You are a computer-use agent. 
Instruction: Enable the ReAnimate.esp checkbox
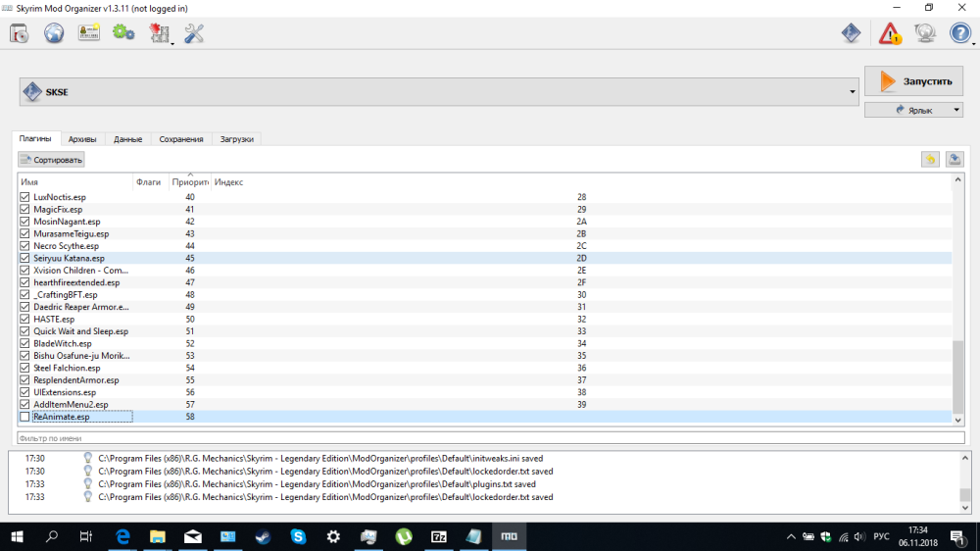(24, 417)
